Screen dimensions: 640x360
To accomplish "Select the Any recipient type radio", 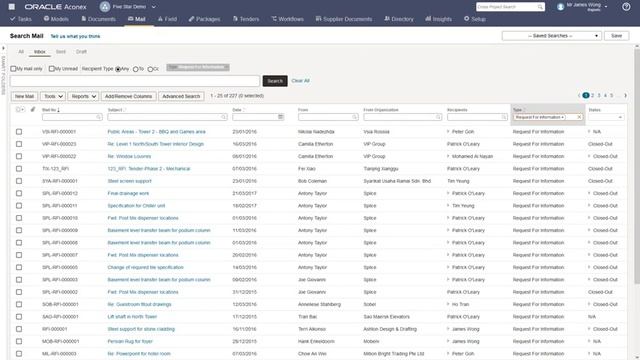I will tap(118, 69).
